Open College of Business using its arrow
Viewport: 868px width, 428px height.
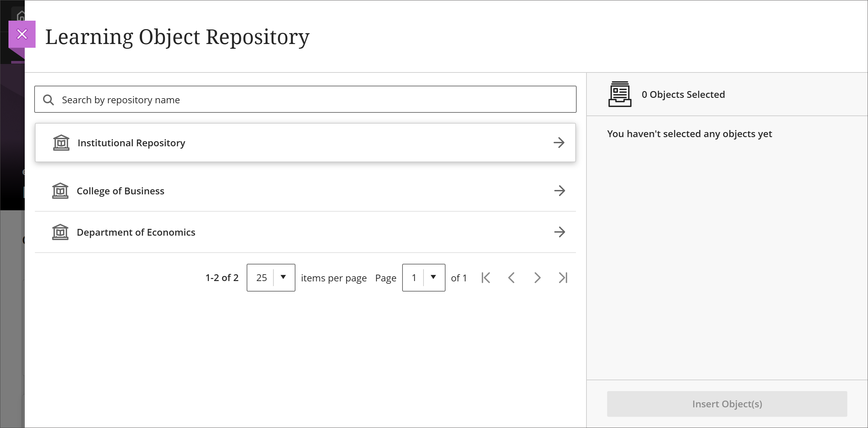point(559,191)
